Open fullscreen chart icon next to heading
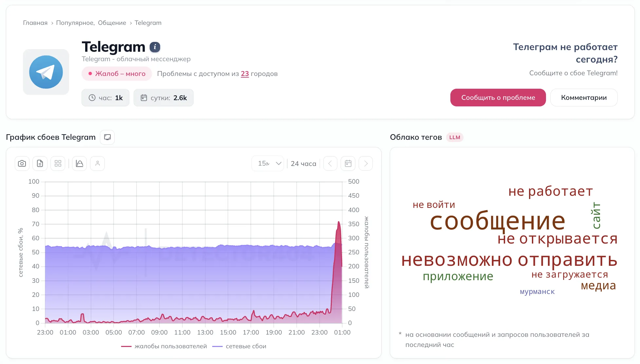This screenshot has width=640, height=364. point(107,137)
